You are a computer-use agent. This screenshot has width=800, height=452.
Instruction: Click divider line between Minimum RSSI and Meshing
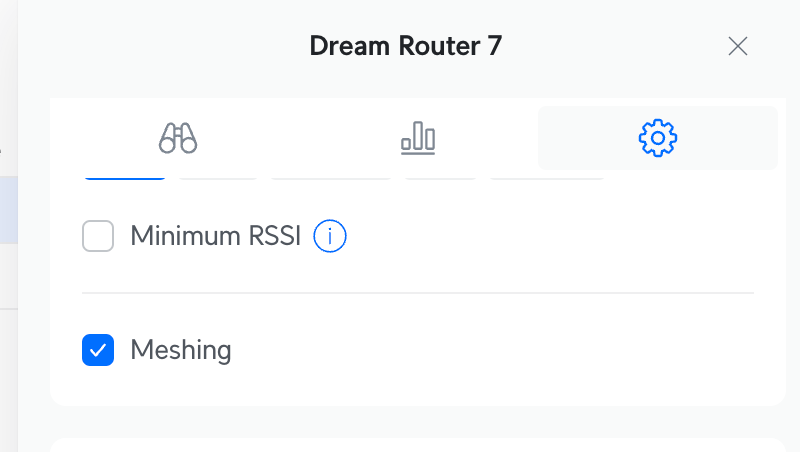pyautogui.click(x=417, y=293)
